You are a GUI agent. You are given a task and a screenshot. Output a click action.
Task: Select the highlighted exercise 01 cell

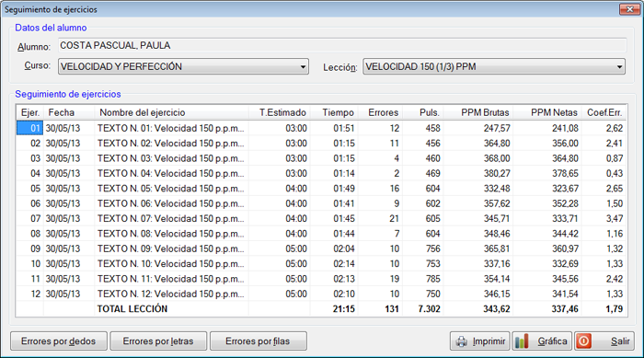point(29,128)
